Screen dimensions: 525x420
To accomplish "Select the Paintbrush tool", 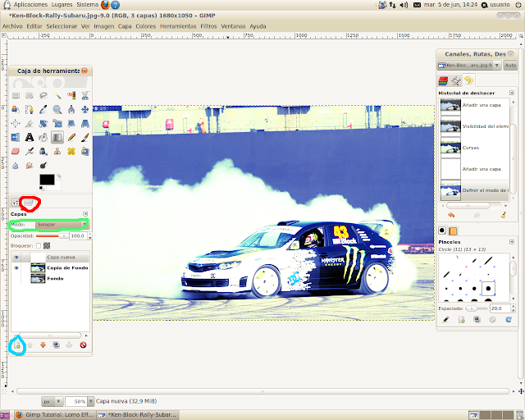I will (85, 137).
